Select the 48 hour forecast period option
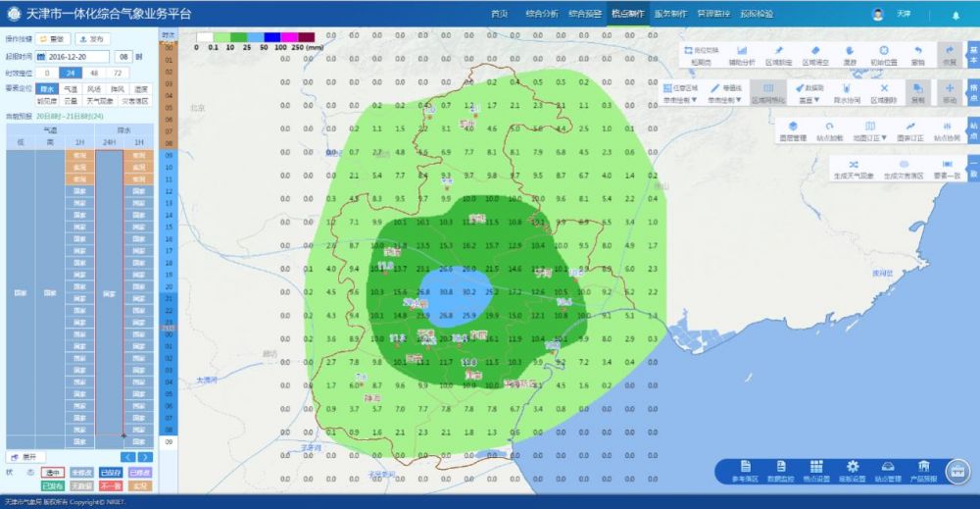The height and width of the screenshot is (509, 980). pos(94,73)
